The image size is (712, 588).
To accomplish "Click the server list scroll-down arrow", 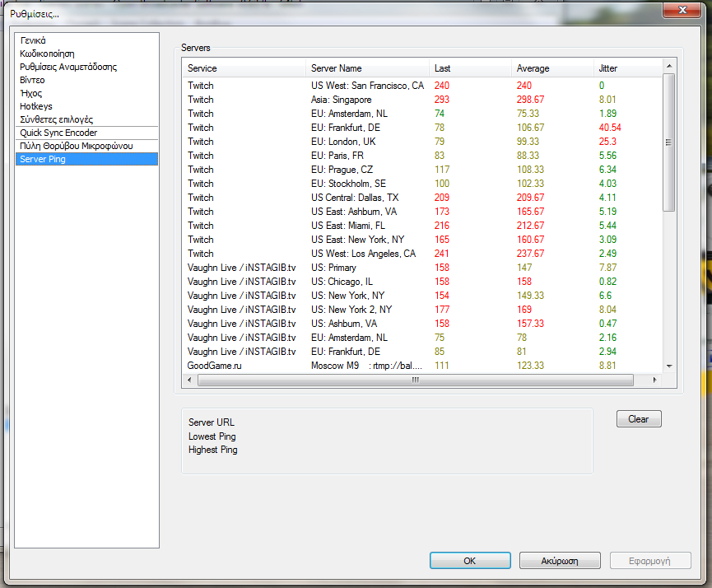I will (x=669, y=366).
